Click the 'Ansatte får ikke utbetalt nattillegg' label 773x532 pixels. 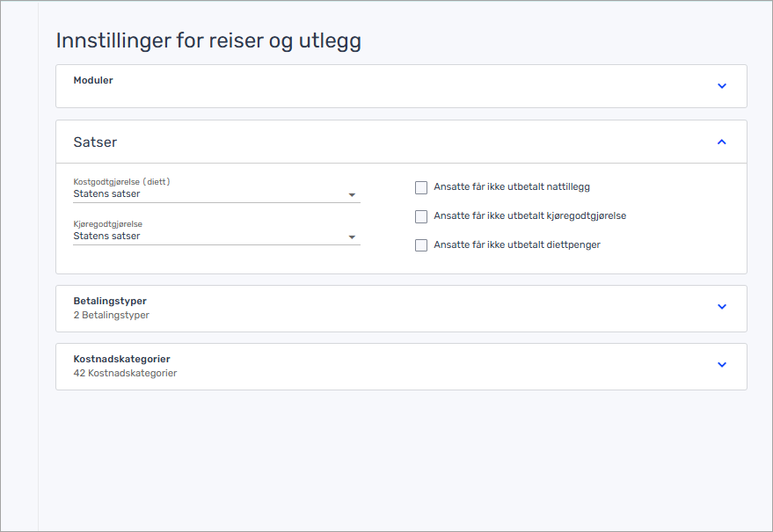(x=512, y=187)
